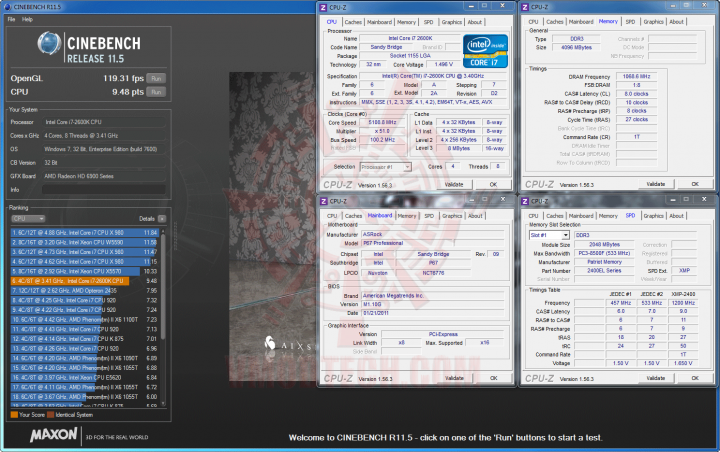Click CPU-Z icon in Memory window title bar
The width and height of the screenshot is (720, 452).
[x=525, y=7]
